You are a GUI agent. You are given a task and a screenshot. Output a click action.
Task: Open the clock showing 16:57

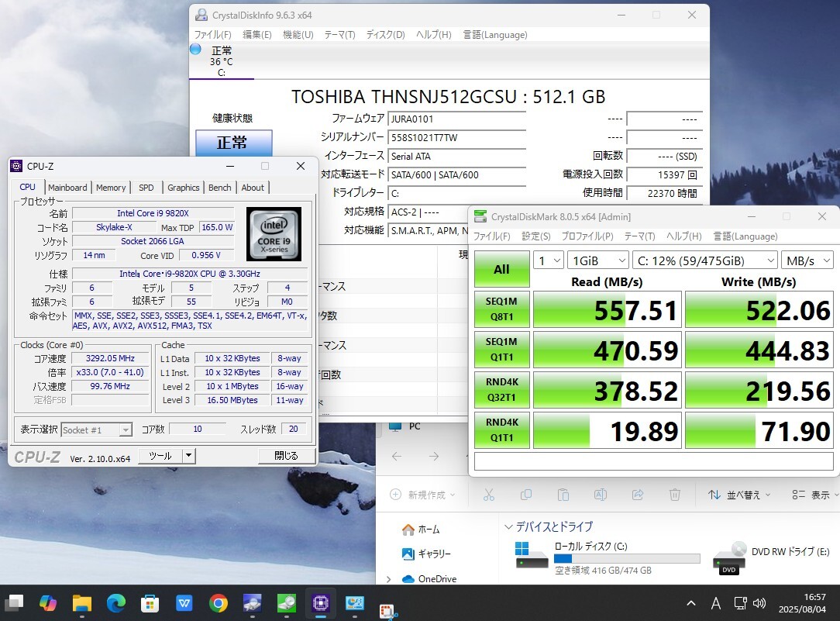pyautogui.click(x=802, y=603)
